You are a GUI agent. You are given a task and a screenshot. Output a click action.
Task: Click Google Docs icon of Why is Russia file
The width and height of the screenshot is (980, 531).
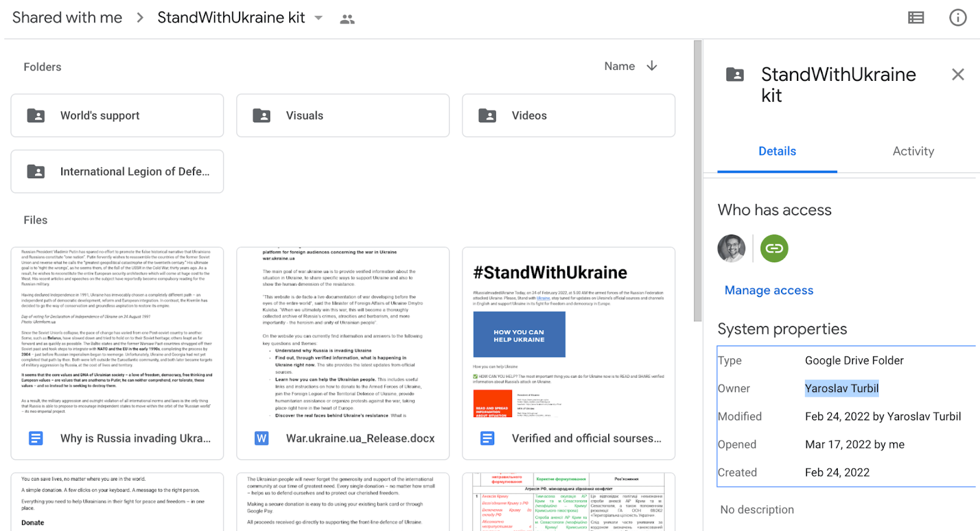36,439
